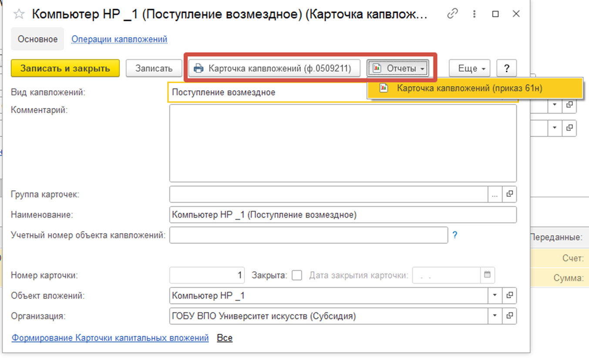The width and height of the screenshot is (589, 364).
Task: Open Операции капвложений tab link
Action: (119, 39)
